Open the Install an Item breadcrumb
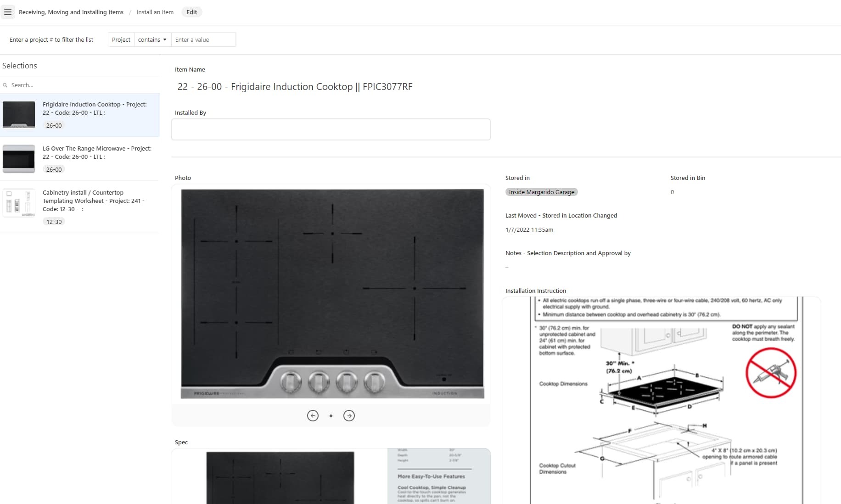Screen dimensions: 841x504 click(x=155, y=12)
